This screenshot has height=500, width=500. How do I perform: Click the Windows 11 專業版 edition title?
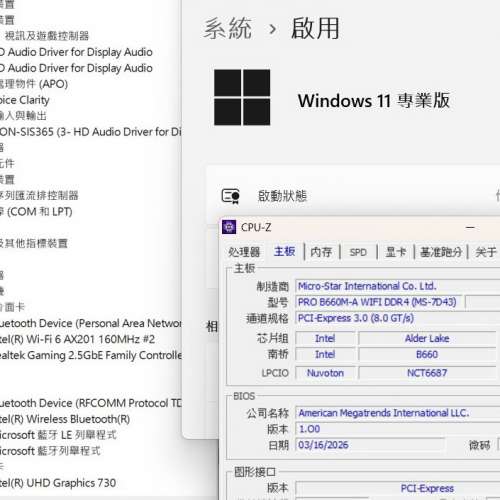(x=374, y=100)
